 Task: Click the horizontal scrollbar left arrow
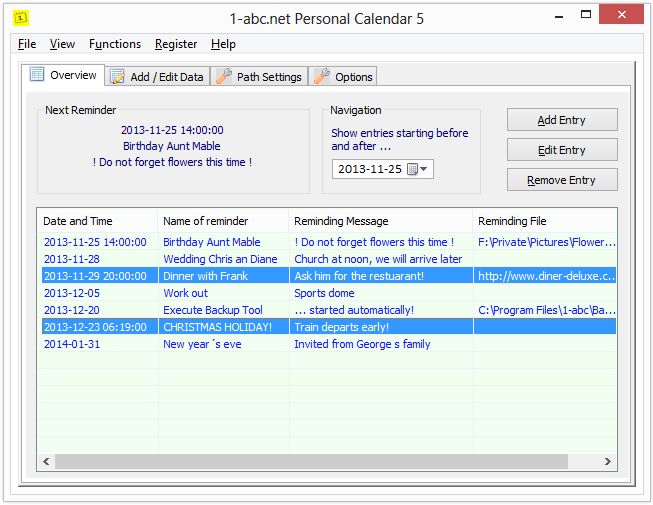[46, 461]
